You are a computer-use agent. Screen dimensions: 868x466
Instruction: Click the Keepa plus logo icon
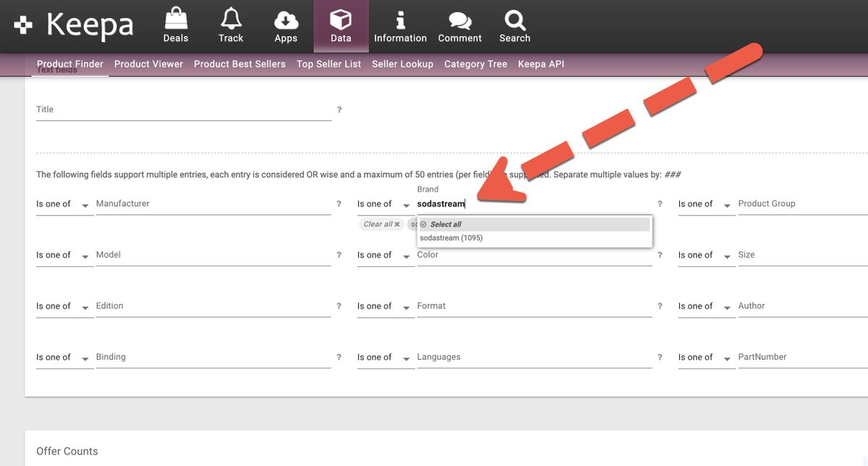[23, 25]
